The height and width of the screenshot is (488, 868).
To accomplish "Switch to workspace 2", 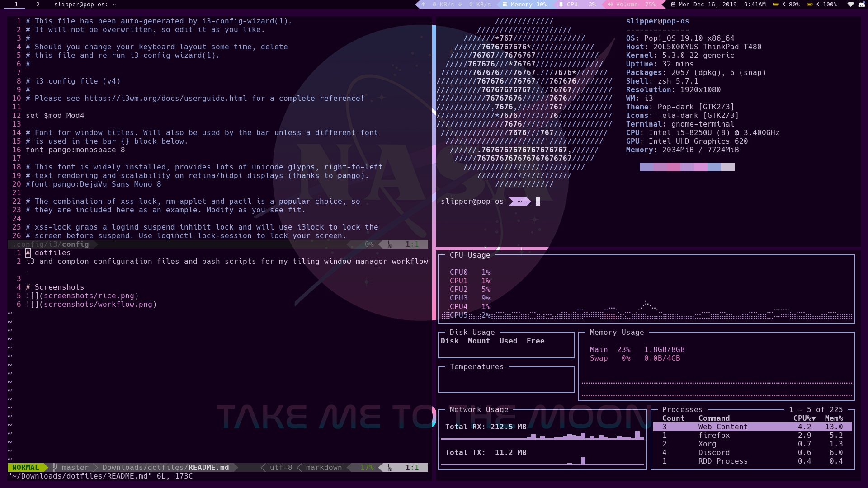I will [x=38, y=5].
